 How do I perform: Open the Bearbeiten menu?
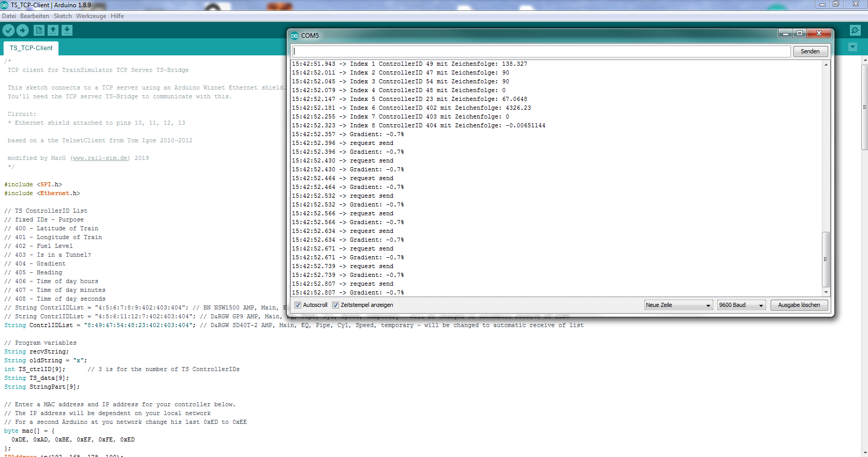point(35,16)
